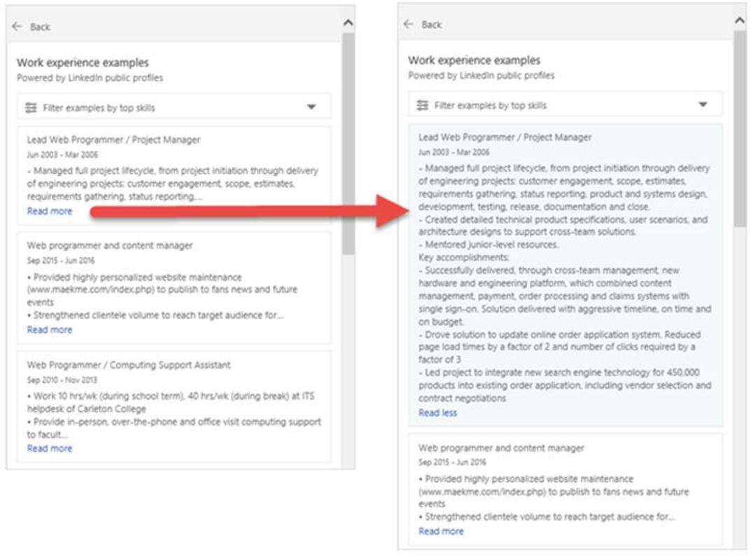Click the left panel vertical scrollbar thumb
The height and width of the screenshot is (559, 756).
(x=348, y=144)
